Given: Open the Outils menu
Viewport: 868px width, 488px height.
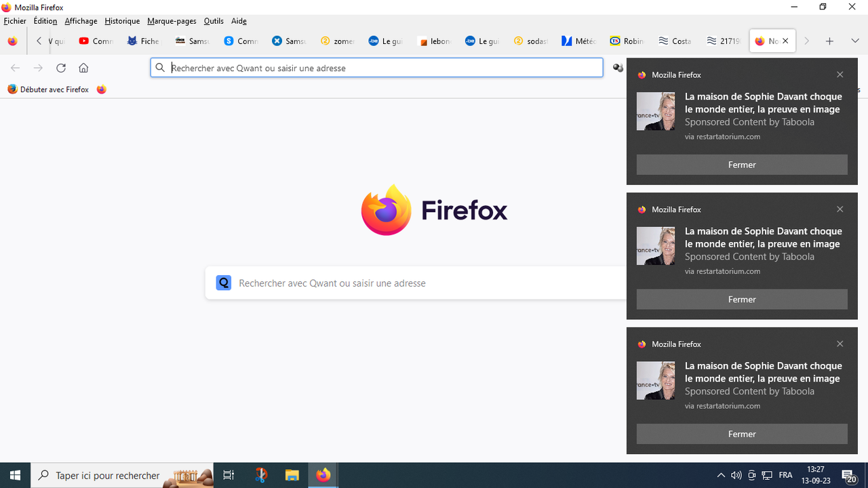Looking at the screenshot, I should (214, 21).
